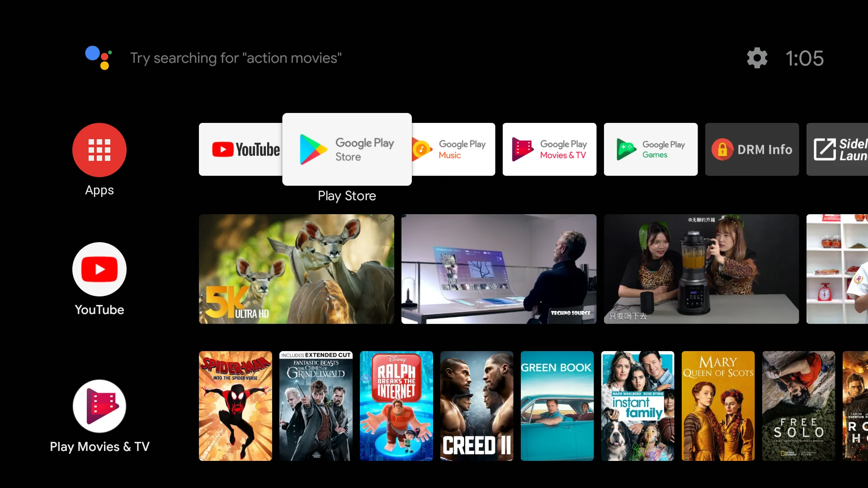
Task: Open Apps grid icon
Action: point(99,150)
